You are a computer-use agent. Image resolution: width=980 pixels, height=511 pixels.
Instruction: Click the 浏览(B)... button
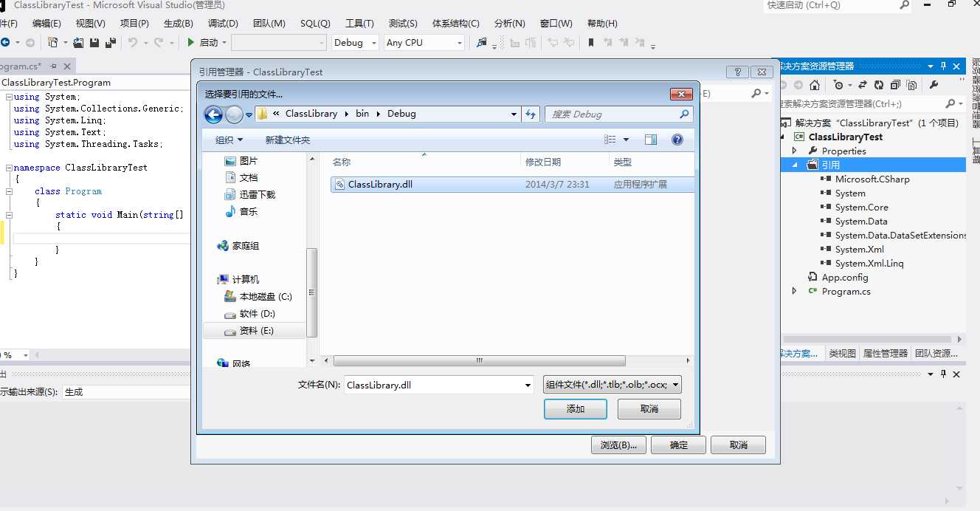click(x=618, y=445)
